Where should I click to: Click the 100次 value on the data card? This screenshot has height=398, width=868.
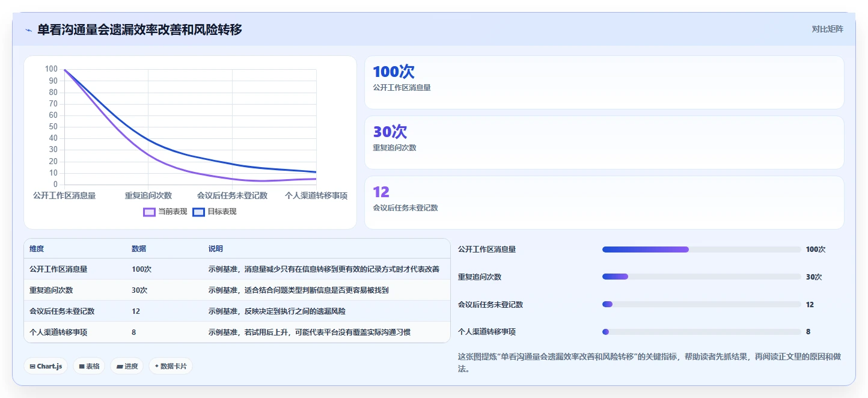point(394,72)
